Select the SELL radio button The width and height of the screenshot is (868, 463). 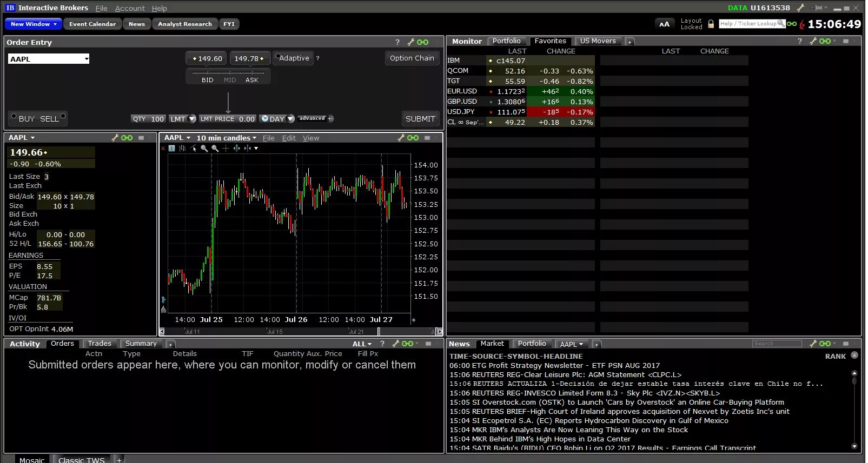tap(63, 116)
